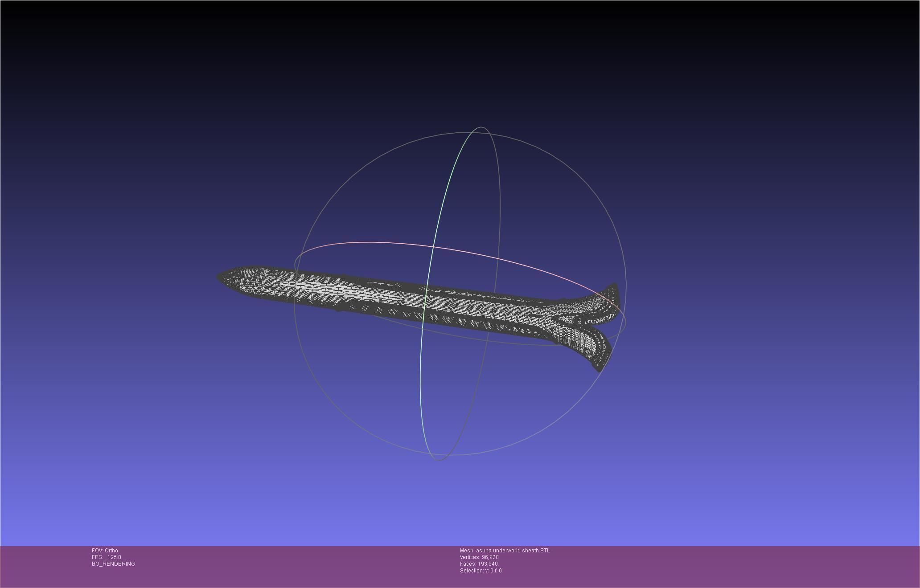Click the 'Selection: v: 0 f: 0' text

coord(481,571)
